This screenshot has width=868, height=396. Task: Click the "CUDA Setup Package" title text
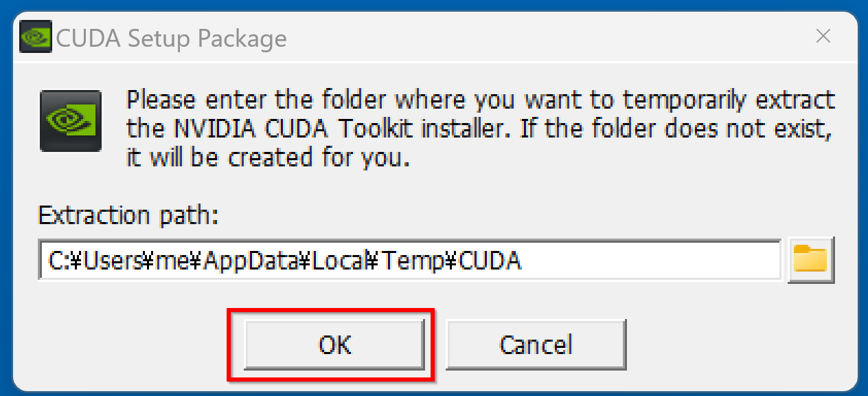coord(171,38)
